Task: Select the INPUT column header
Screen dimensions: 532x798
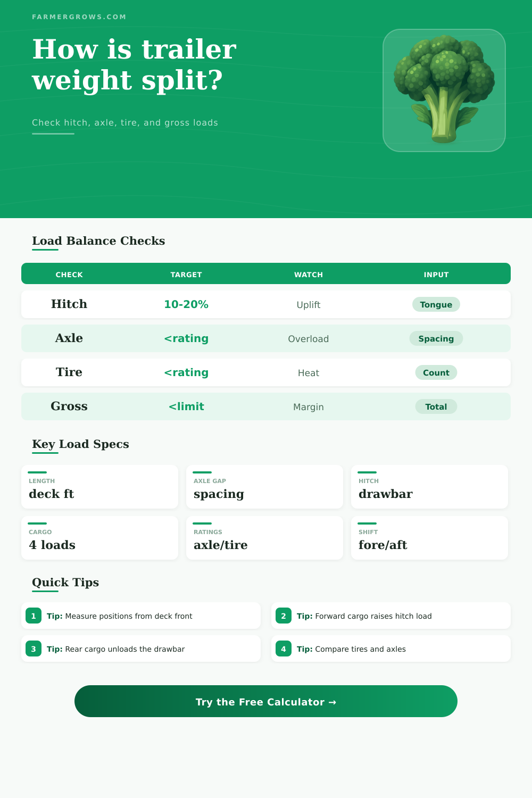Action: click(436, 275)
